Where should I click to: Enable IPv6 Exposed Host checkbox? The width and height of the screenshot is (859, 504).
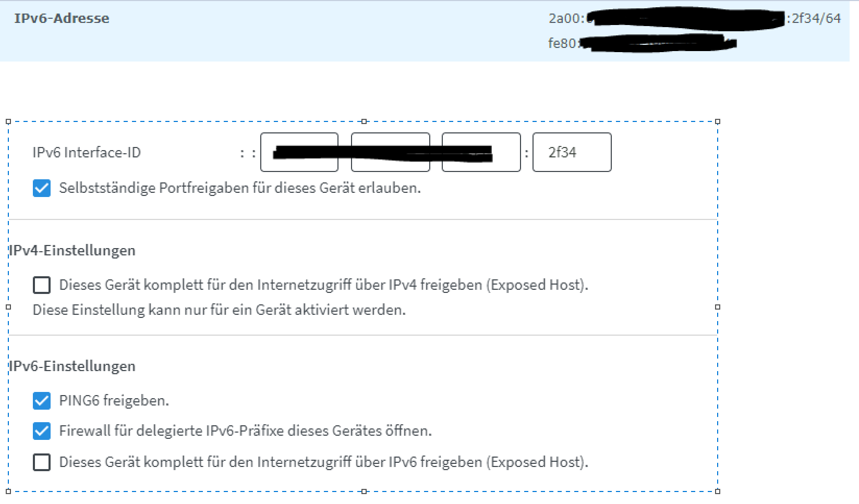point(42,462)
